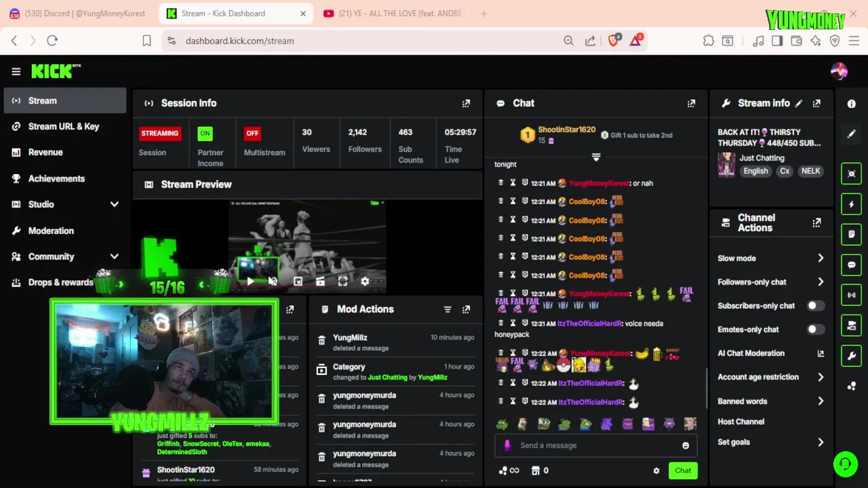Toggle theater mode in stream preview

pyautogui.click(x=320, y=281)
